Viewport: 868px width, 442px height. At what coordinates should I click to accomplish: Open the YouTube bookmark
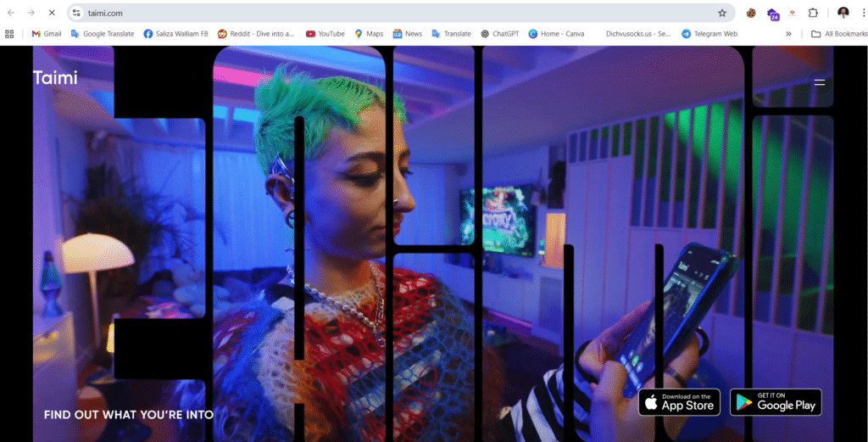coord(325,34)
